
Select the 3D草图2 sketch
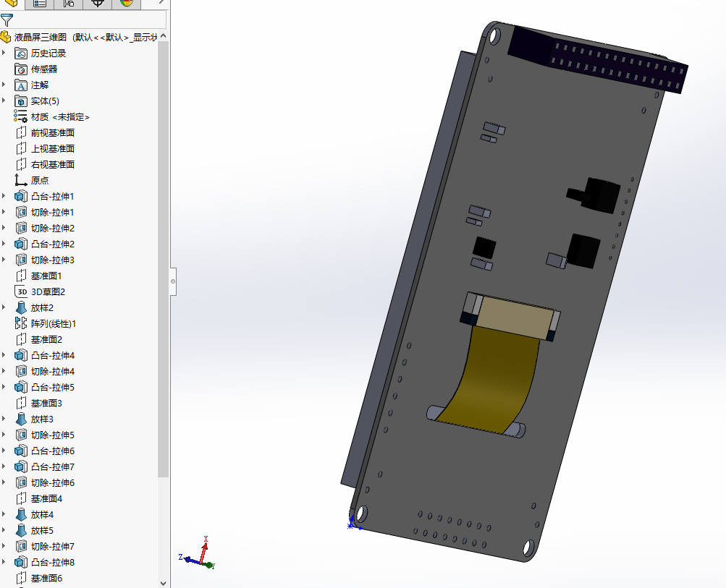point(48,292)
